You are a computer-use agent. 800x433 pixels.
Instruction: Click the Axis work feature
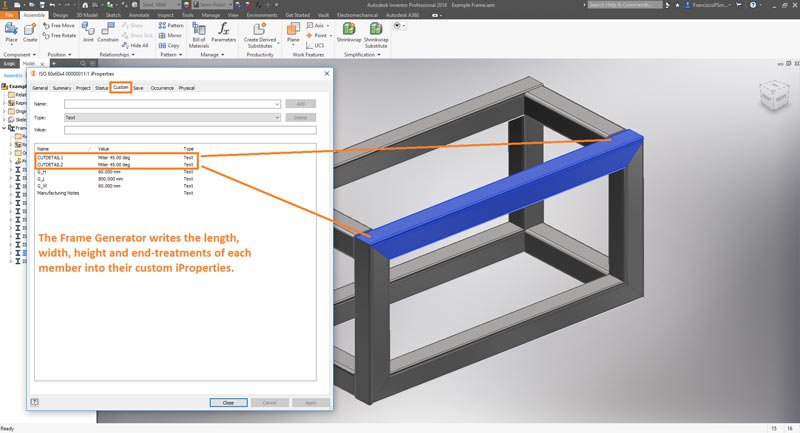(317, 26)
